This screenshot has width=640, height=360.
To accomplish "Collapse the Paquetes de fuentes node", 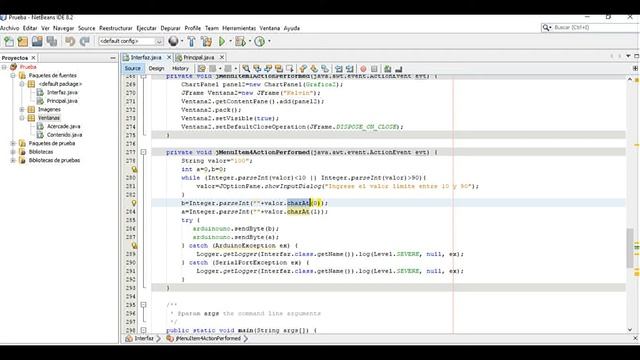I will pos(13,76).
